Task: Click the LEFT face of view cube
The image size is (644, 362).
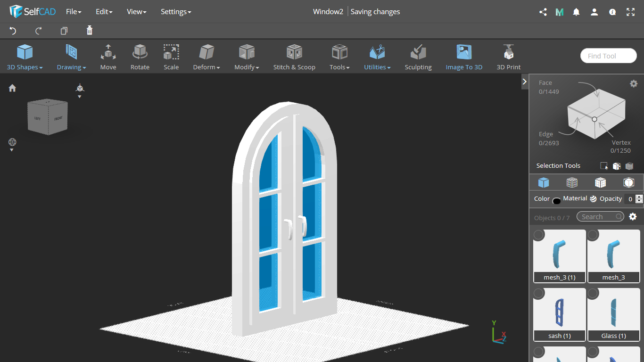Action: click(x=38, y=118)
